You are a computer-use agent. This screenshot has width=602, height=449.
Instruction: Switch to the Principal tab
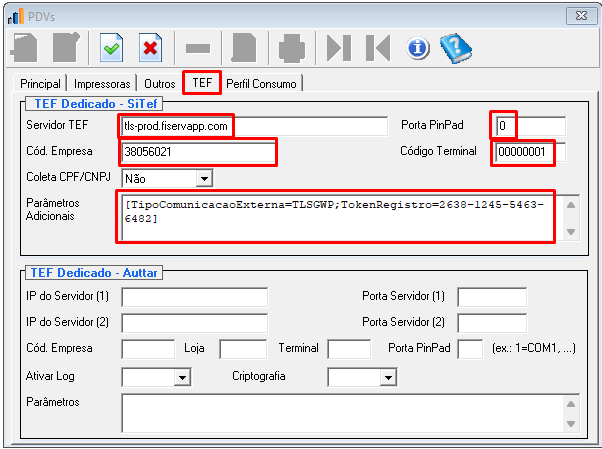pos(40,83)
